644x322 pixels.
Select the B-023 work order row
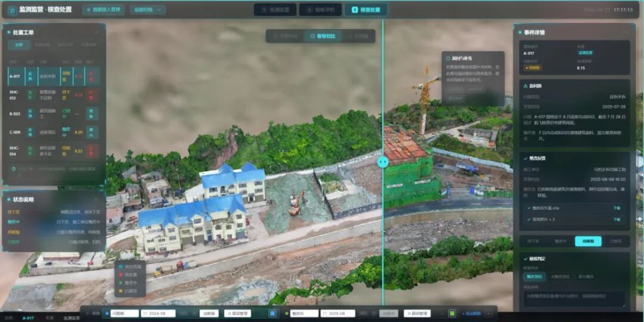(x=54, y=114)
